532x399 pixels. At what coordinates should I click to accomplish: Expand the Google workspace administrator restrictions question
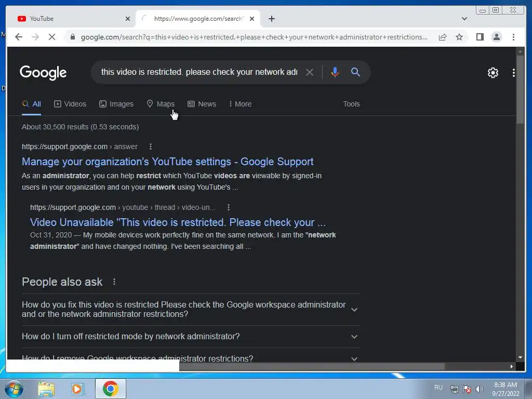click(x=191, y=310)
